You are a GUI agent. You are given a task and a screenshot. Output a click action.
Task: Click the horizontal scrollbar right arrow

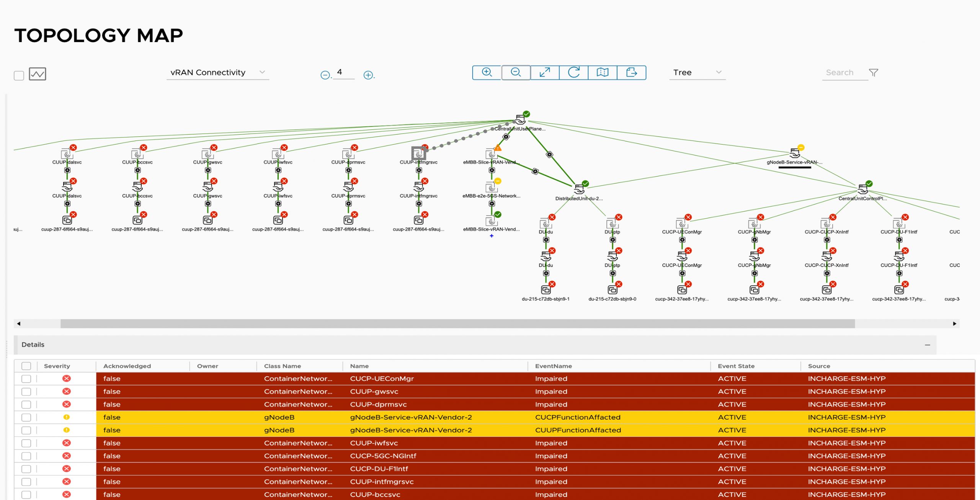(954, 324)
